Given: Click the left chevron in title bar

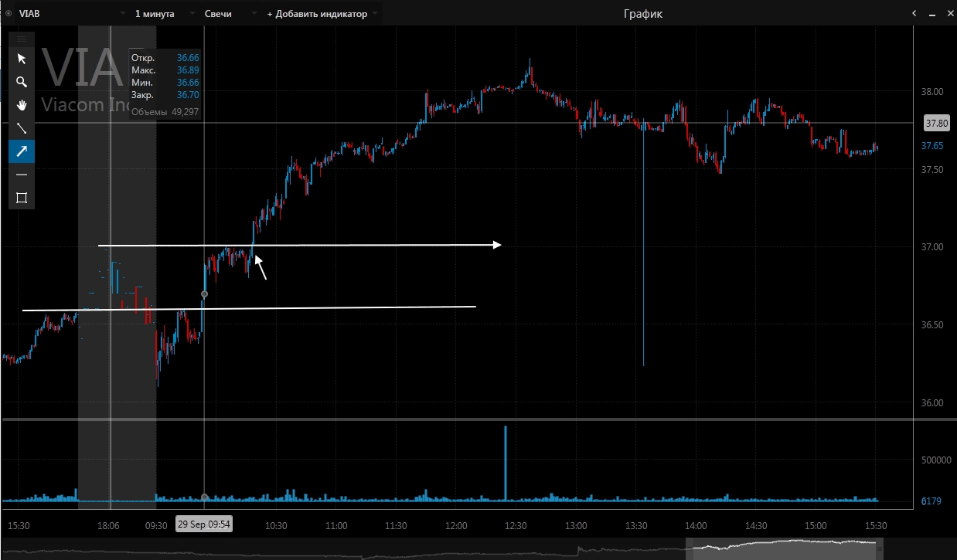Looking at the screenshot, I should 914,14.
